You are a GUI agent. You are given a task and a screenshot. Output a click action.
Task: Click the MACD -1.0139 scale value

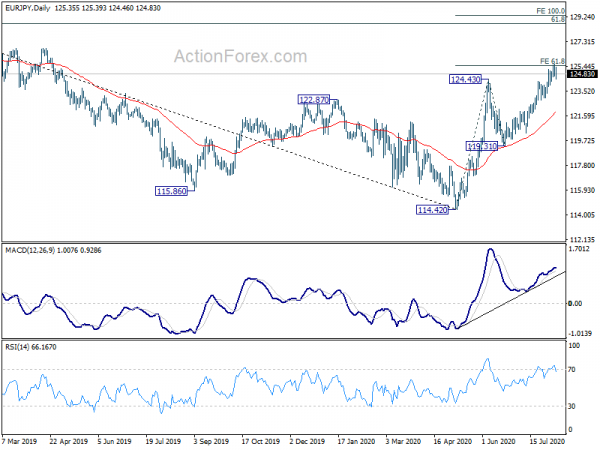[580, 333]
